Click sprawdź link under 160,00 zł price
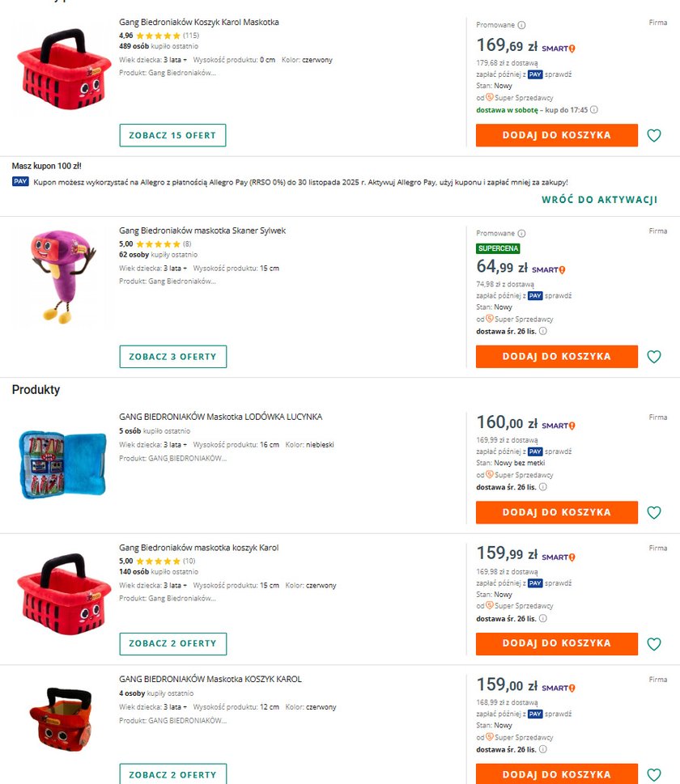The width and height of the screenshot is (680, 784). tap(558, 451)
